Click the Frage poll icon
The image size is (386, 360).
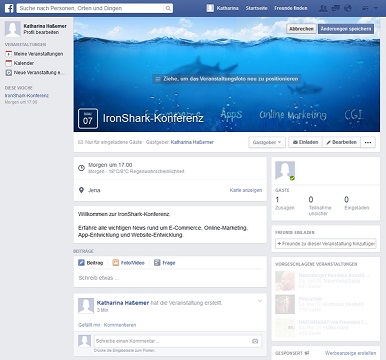[x=157, y=263]
